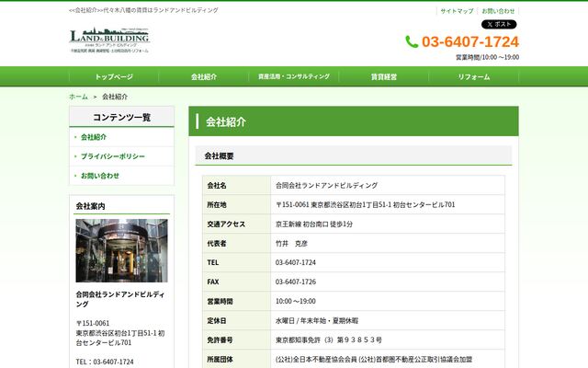The width and height of the screenshot is (588, 368).
Task: Click the building entrance photo
Action: [x=121, y=250]
